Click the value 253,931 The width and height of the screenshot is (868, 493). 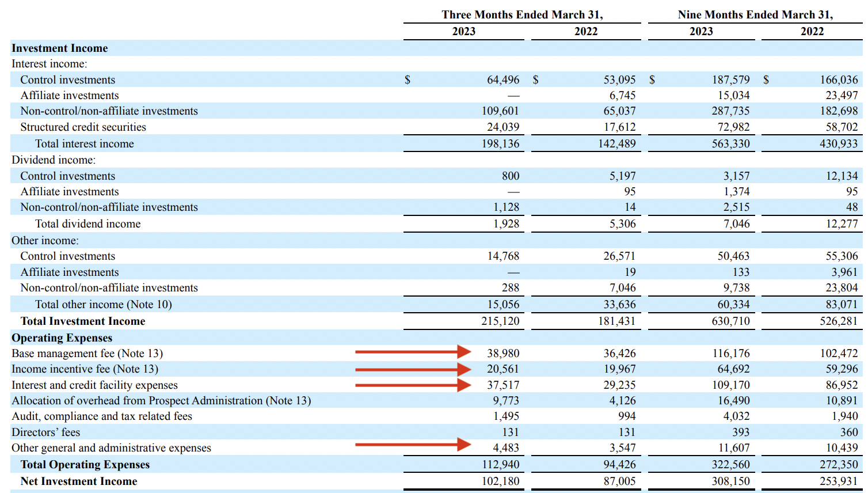839,481
